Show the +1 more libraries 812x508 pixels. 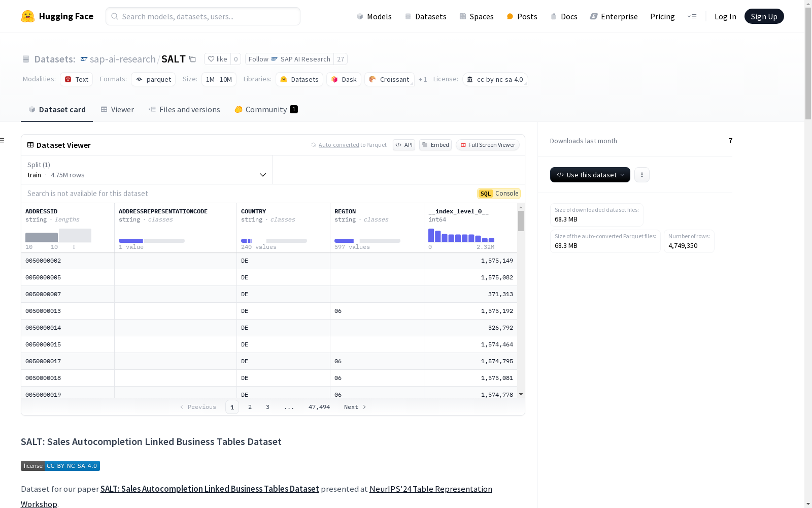coord(423,79)
